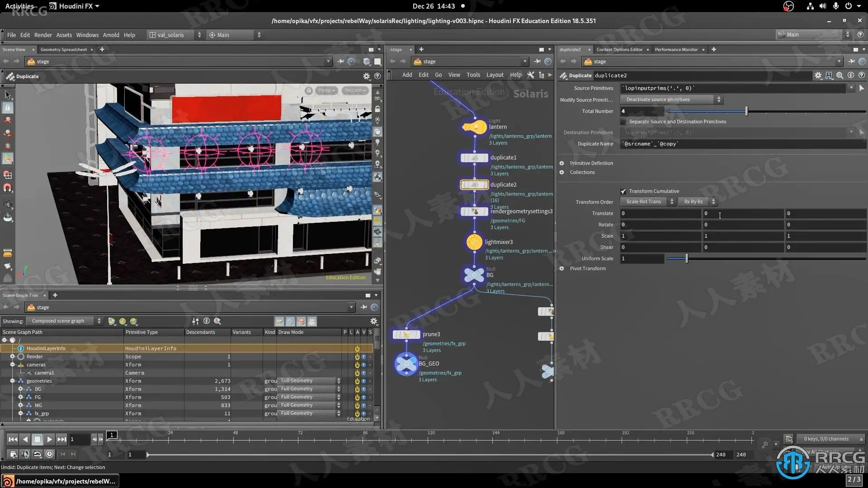Viewport: 868px width, 488px height.
Task: Jump to first frame in playbar
Action: click(x=13, y=439)
